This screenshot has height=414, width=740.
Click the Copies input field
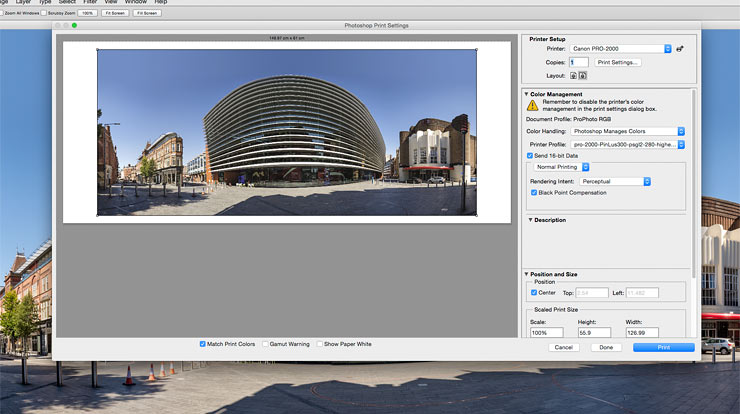point(579,62)
